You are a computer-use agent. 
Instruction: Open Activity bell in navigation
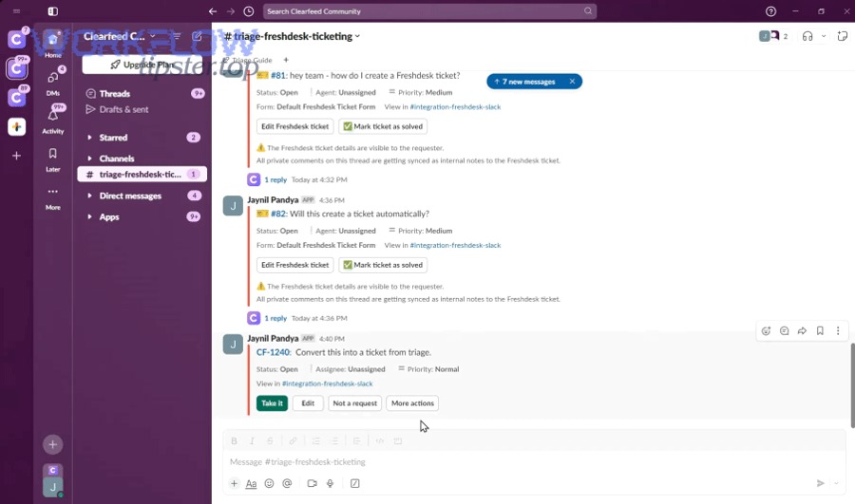point(53,120)
